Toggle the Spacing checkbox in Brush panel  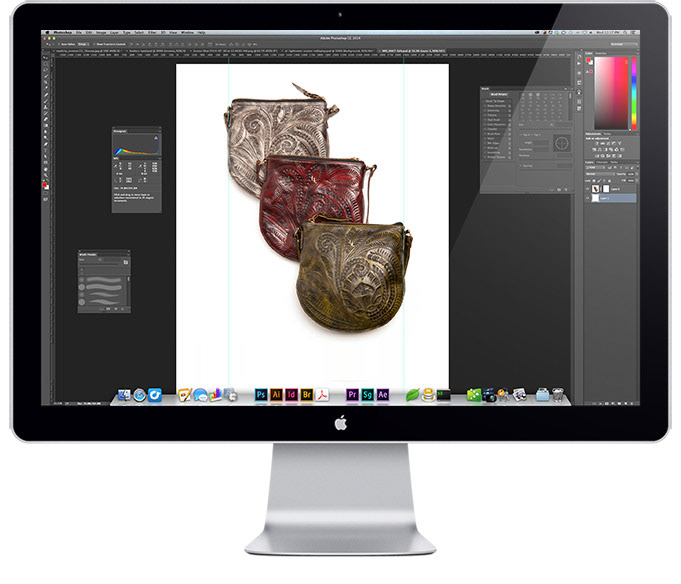click(x=521, y=166)
